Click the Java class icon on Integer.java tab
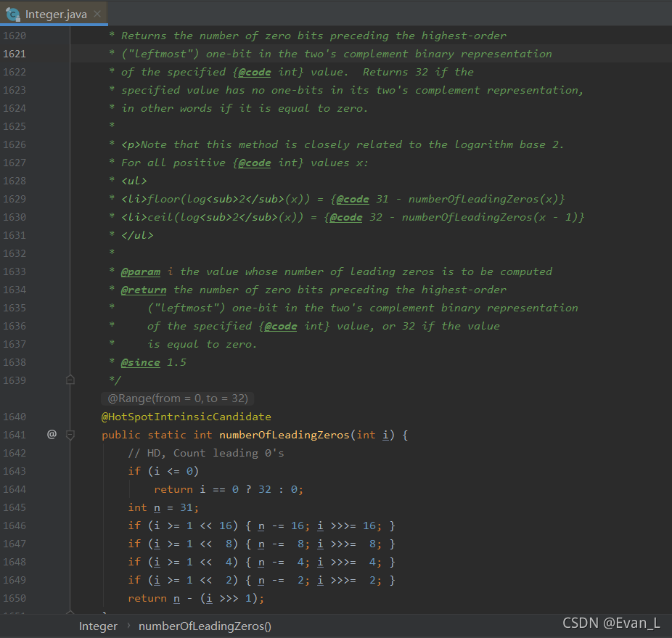Screen dimensions: 672x638 tap(13, 14)
